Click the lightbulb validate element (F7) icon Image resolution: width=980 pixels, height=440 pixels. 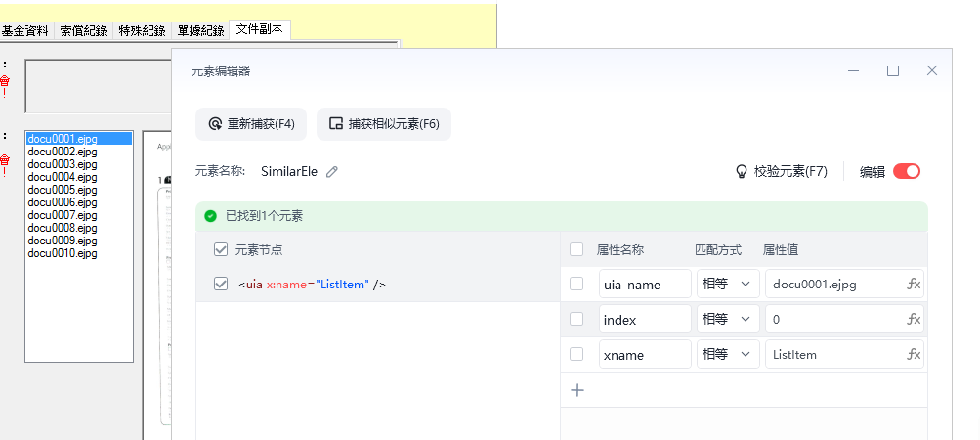pyautogui.click(x=742, y=171)
